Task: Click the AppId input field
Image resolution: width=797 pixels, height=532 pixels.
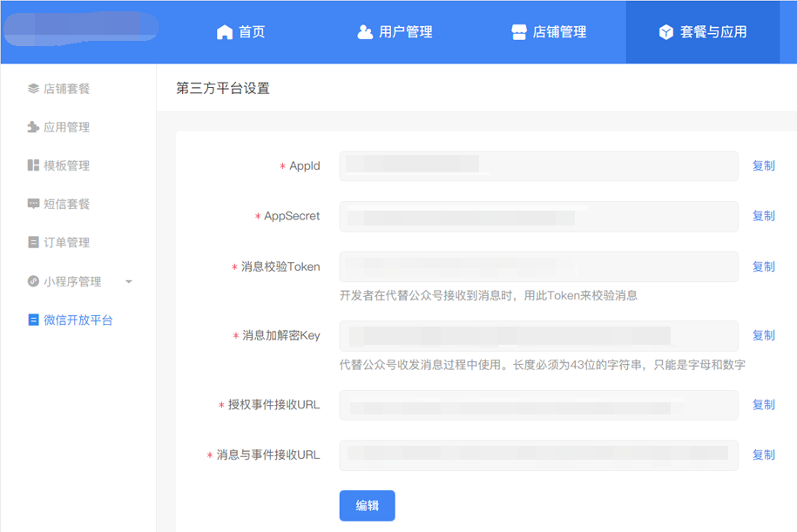Action: click(x=538, y=165)
